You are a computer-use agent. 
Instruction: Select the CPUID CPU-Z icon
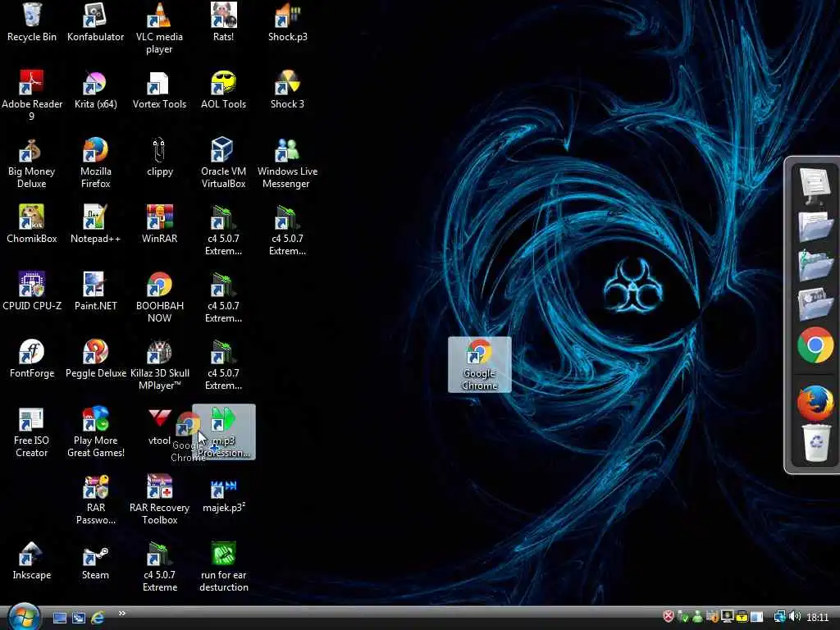coord(32,291)
